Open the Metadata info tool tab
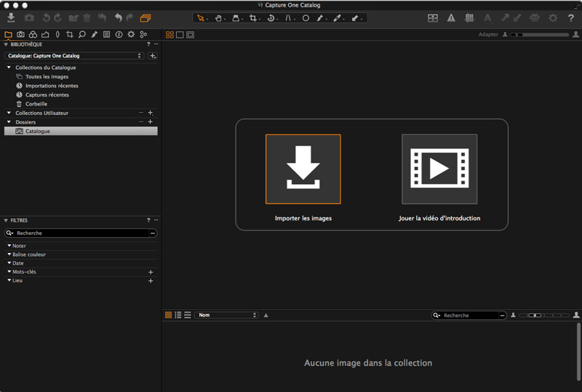 (x=119, y=34)
